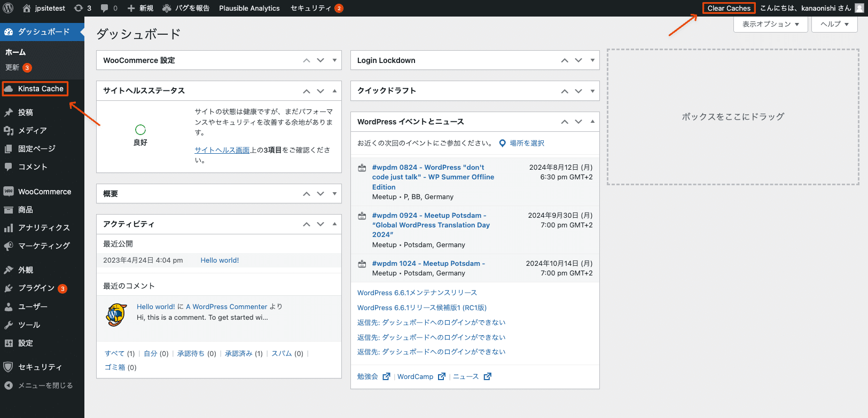Open 商品 in the sidebar

pos(42,209)
